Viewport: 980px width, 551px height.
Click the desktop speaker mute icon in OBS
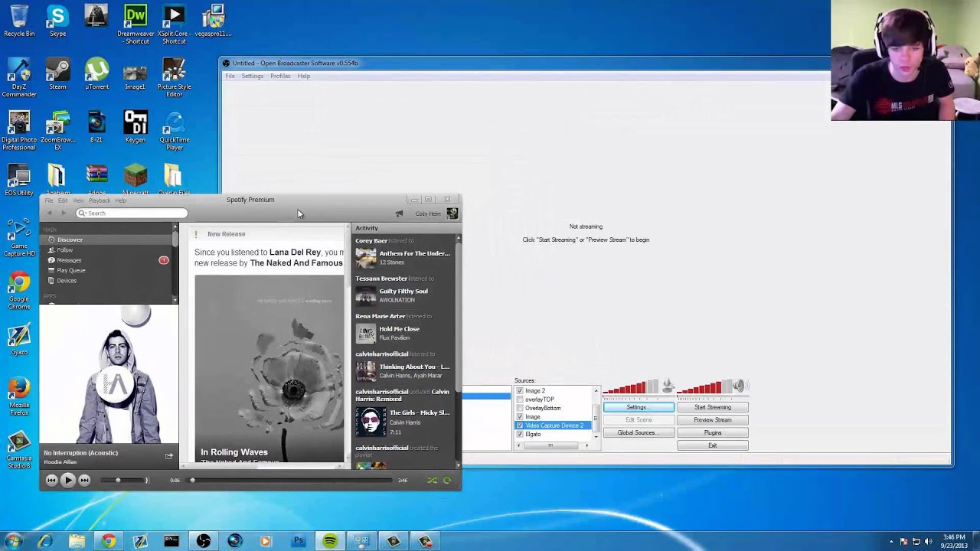pos(739,386)
